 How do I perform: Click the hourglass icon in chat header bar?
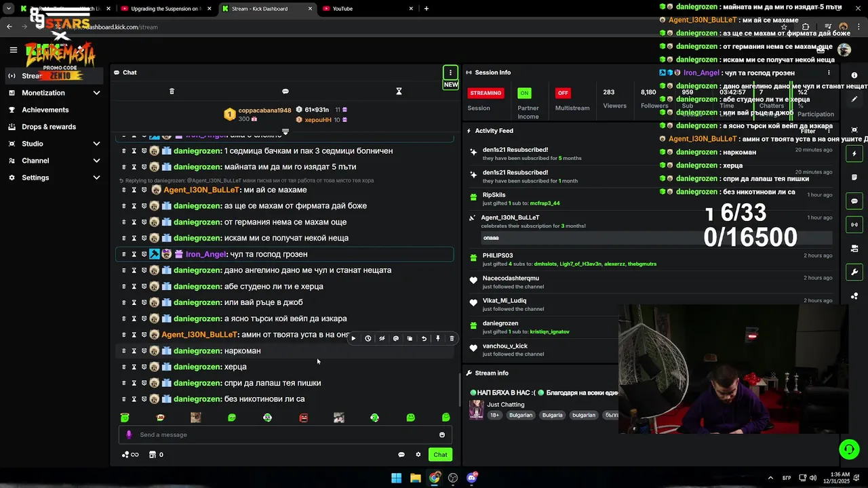point(399,91)
